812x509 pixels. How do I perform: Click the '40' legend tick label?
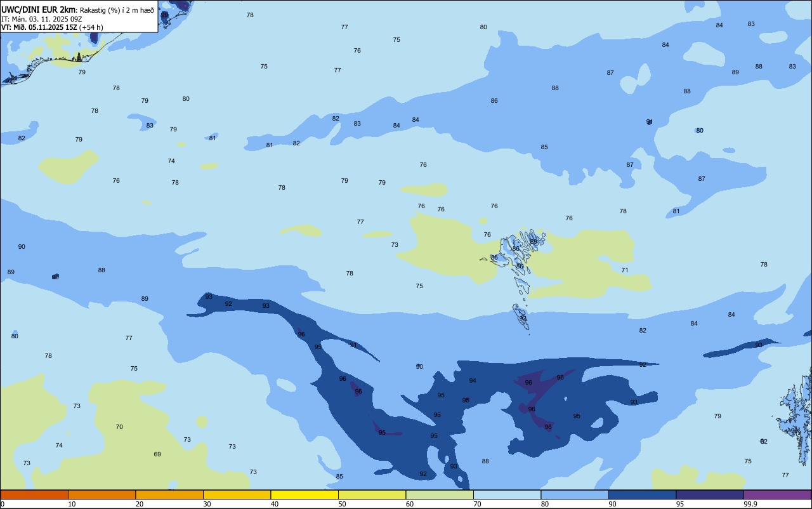[x=275, y=504]
